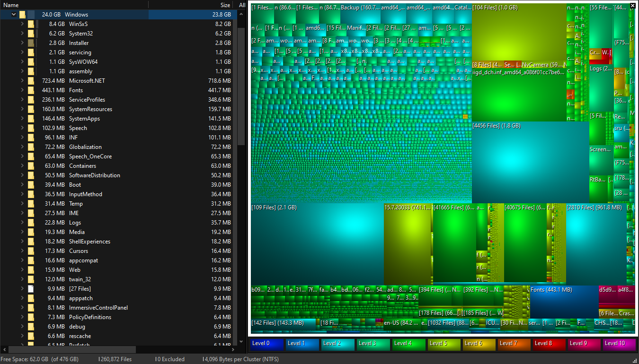Click the grayed Installer folder icon
Screen dimensions: 639x364
[x=31, y=43]
